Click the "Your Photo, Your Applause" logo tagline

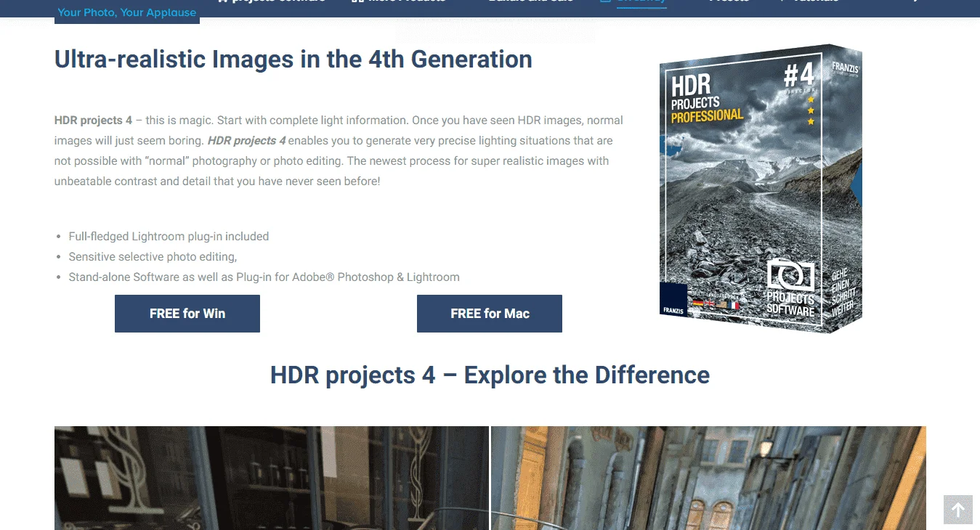pos(127,12)
